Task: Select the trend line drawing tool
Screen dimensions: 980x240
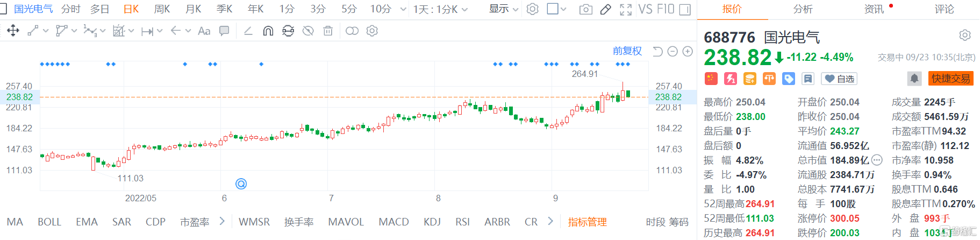Action: coord(33,31)
